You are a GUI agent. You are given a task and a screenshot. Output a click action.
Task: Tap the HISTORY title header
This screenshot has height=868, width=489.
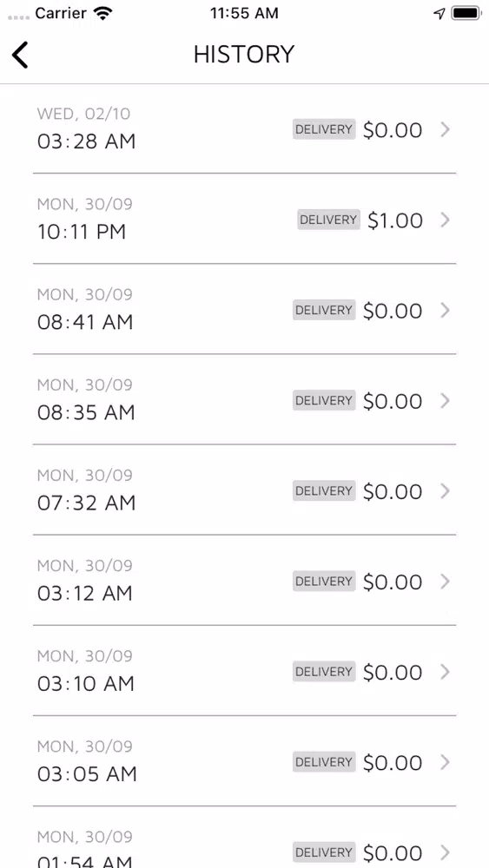click(x=244, y=54)
